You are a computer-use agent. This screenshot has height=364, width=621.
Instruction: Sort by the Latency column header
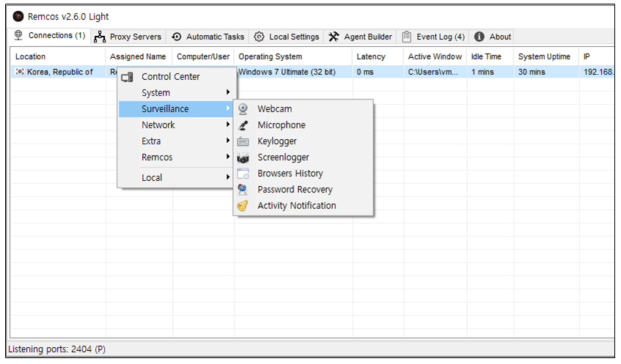pyautogui.click(x=378, y=56)
